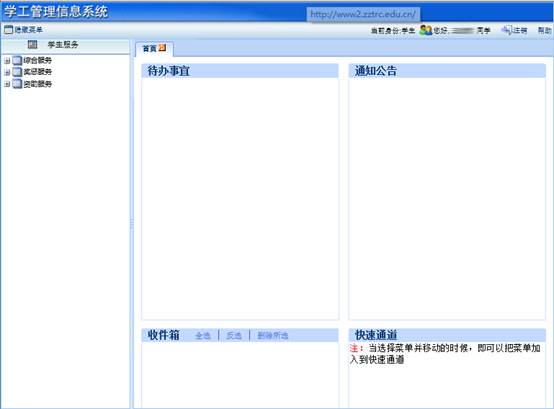The image size is (554, 409).
Task: Select the 学生服务 panel title
Action: pyautogui.click(x=63, y=45)
